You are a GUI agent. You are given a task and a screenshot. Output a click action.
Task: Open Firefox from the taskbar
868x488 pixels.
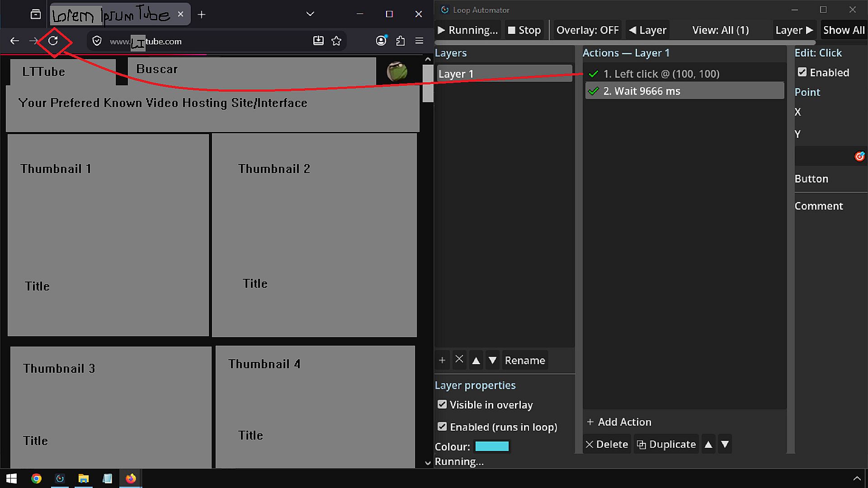point(131,479)
